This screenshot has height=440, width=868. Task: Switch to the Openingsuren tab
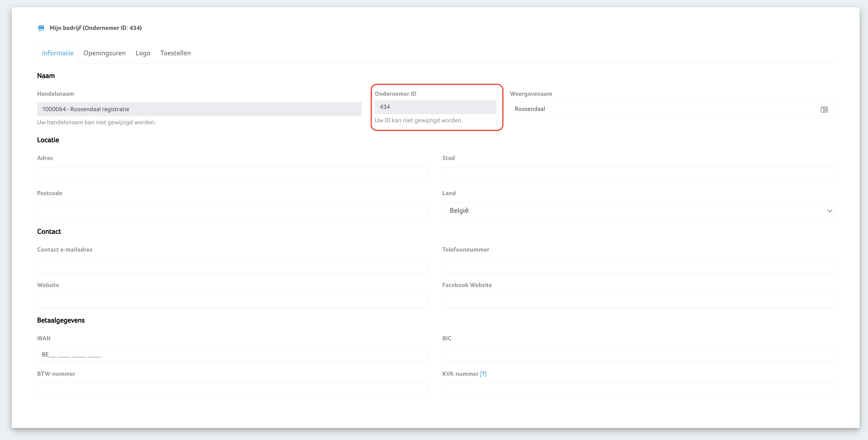105,53
